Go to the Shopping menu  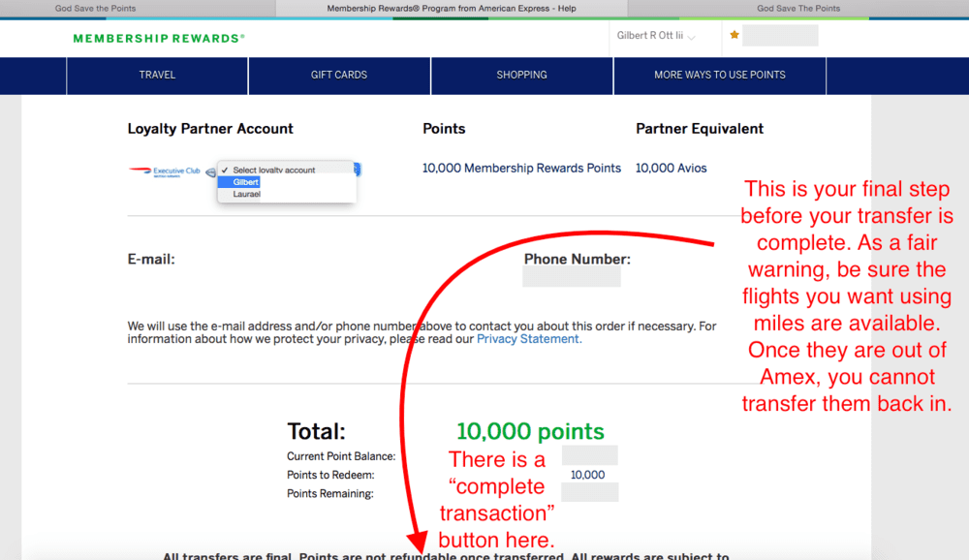pyautogui.click(x=521, y=76)
